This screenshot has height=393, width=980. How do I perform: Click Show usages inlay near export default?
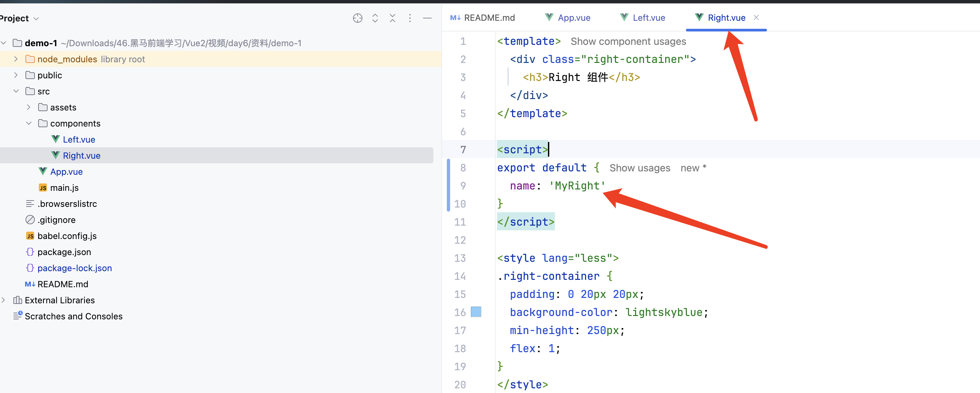639,168
